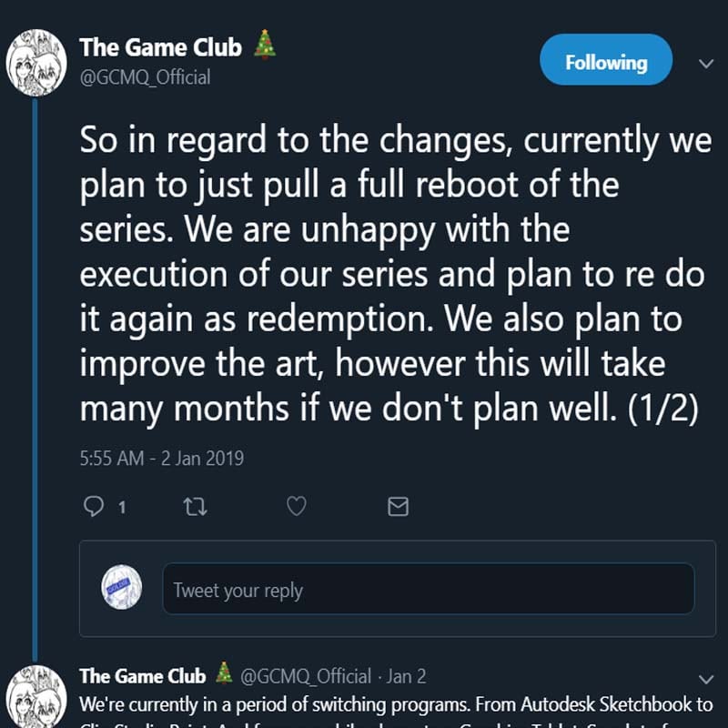Send tweet via Direct Message envelope icon
This screenshot has height=728, width=728.
point(398,507)
